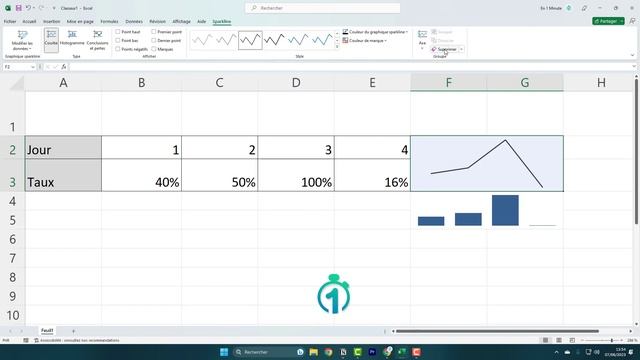The width and height of the screenshot is (640, 360).
Task: Enable the Premier point checkbox
Action: click(x=153, y=31)
